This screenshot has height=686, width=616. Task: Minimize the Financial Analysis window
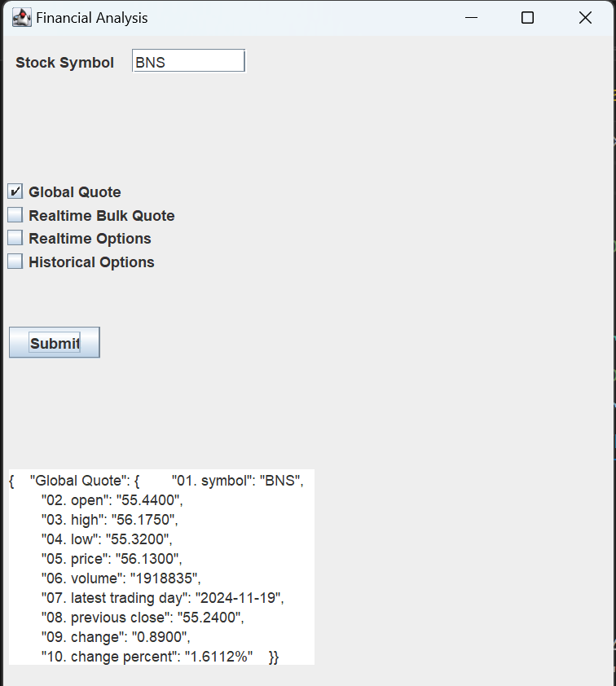click(x=470, y=17)
